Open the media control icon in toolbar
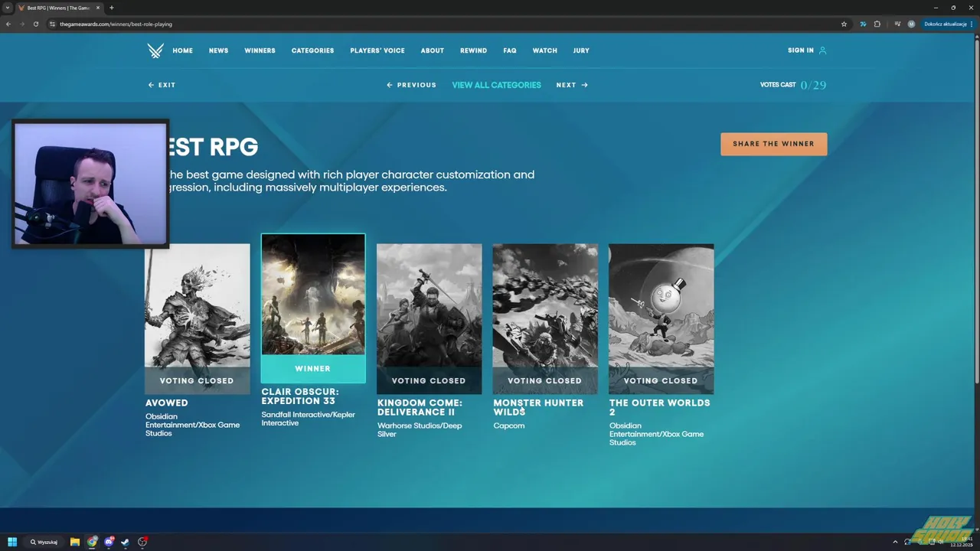The width and height of the screenshot is (980, 551). click(897, 24)
